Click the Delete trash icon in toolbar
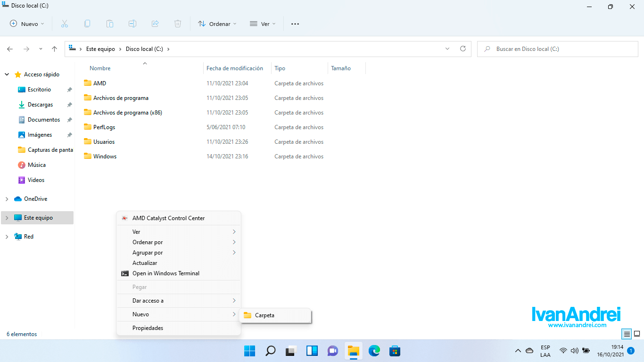The height and width of the screenshot is (362, 644). (x=178, y=24)
